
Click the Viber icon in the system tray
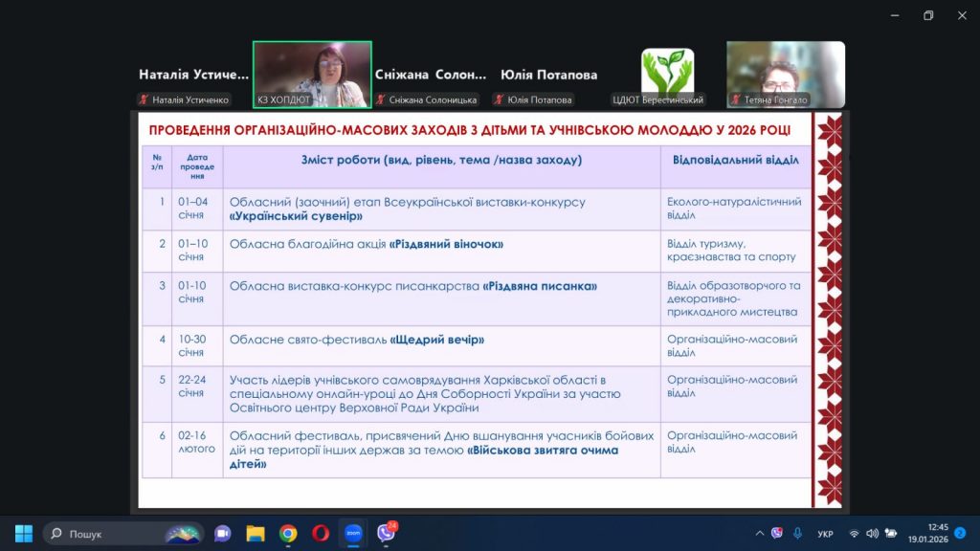click(777, 533)
